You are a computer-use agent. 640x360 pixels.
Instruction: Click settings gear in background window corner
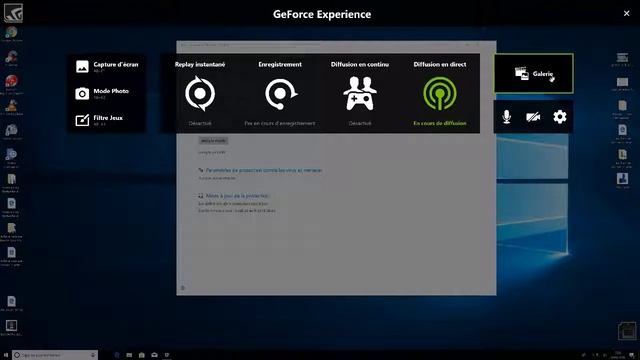coord(183,288)
